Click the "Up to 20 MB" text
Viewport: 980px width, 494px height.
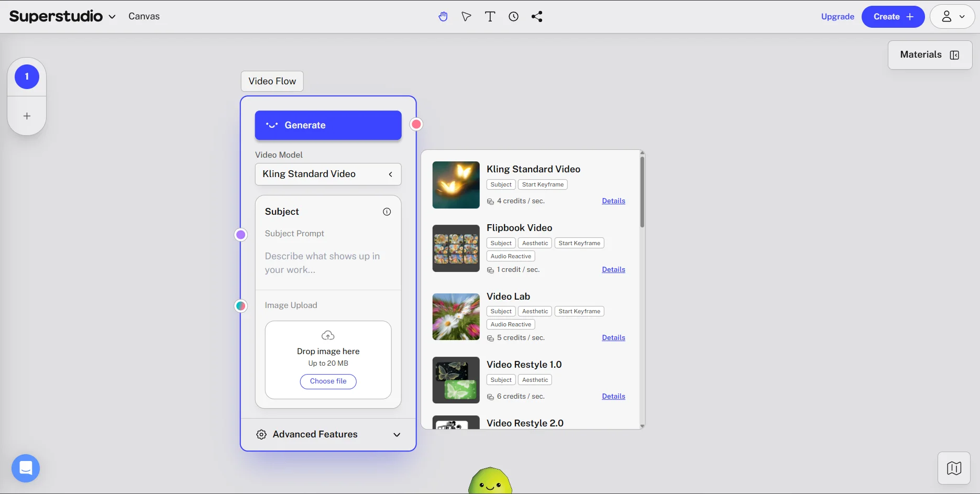328,364
